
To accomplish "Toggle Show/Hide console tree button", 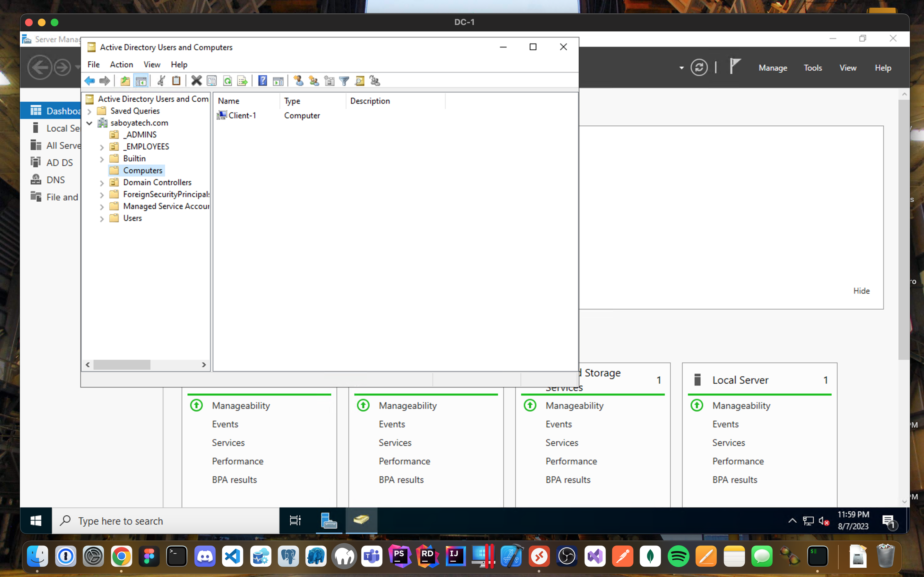I will click(141, 80).
